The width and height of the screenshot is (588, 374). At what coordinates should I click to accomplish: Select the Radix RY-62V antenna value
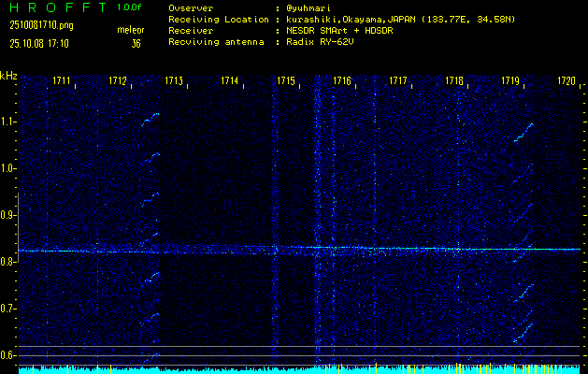(x=320, y=42)
